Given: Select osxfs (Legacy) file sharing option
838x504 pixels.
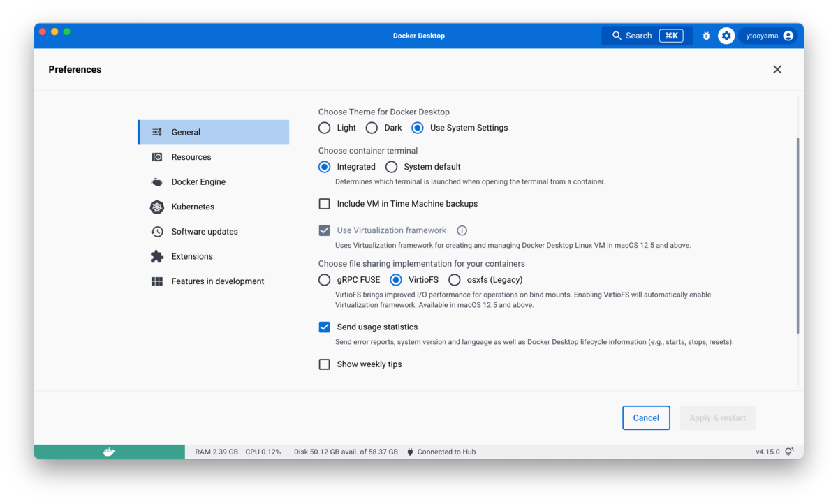Looking at the screenshot, I should [x=455, y=280].
